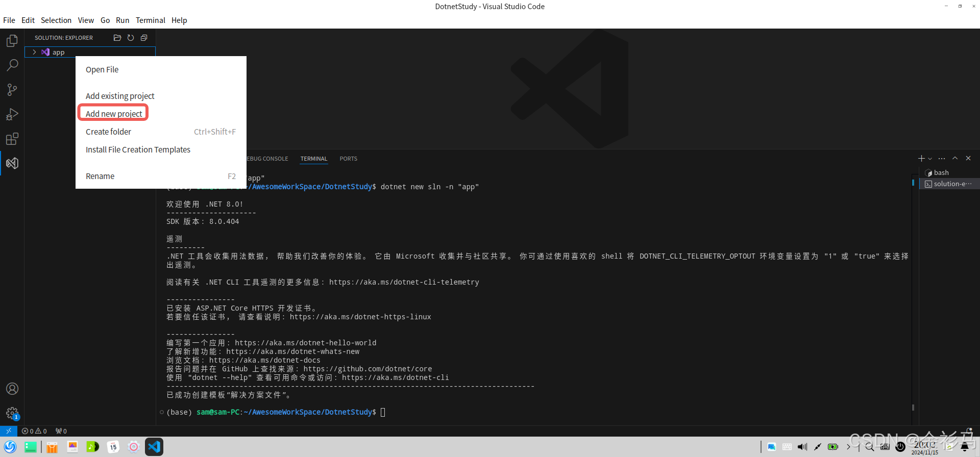980x457 pixels.
Task: Choose Add existing project menu entry
Action: pos(161,96)
